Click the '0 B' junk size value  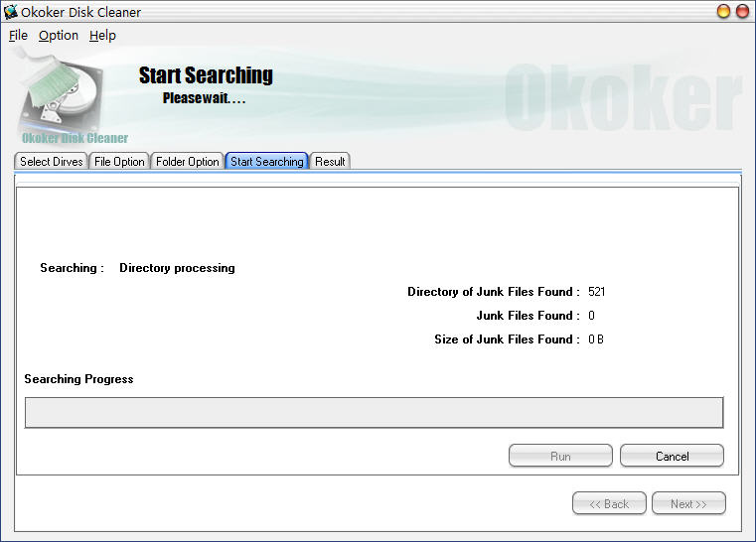(596, 339)
